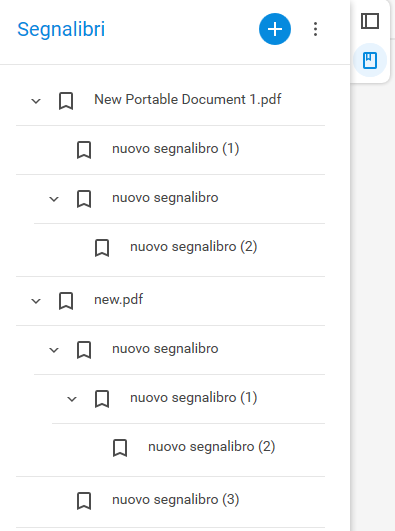395x531 pixels.
Task: Add a new bookmark with the blue plus button
Action: (x=275, y=29)
